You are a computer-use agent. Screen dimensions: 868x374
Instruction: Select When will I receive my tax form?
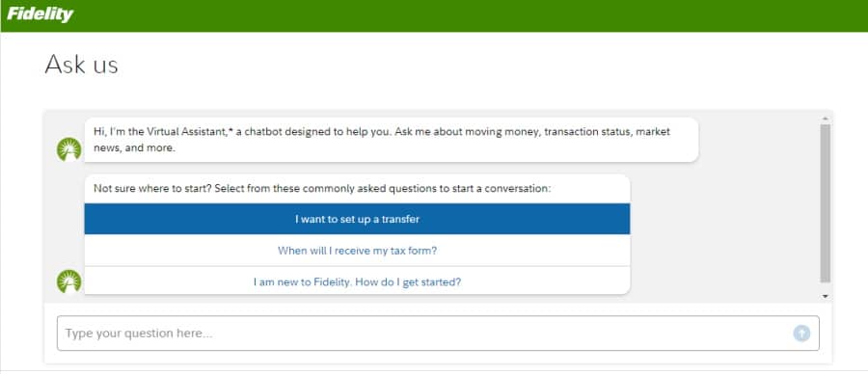click(x=357, y=251)
